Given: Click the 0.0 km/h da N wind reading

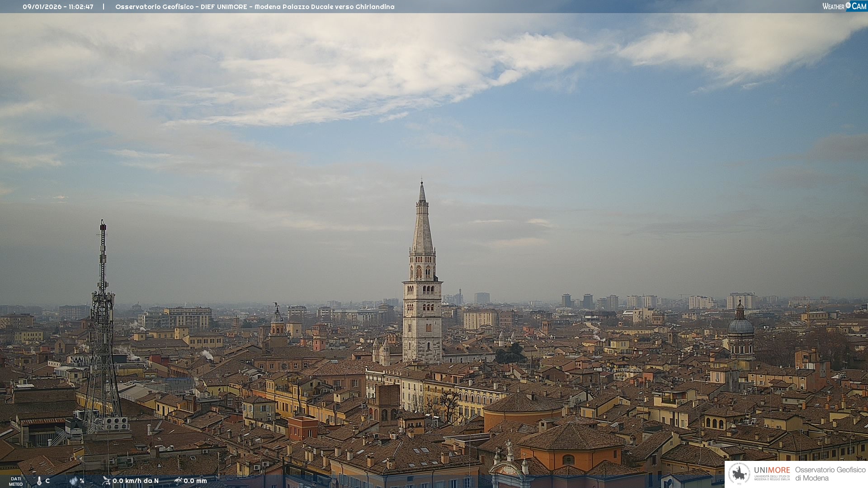Looking at the screenshot, I should click(136, 481).
